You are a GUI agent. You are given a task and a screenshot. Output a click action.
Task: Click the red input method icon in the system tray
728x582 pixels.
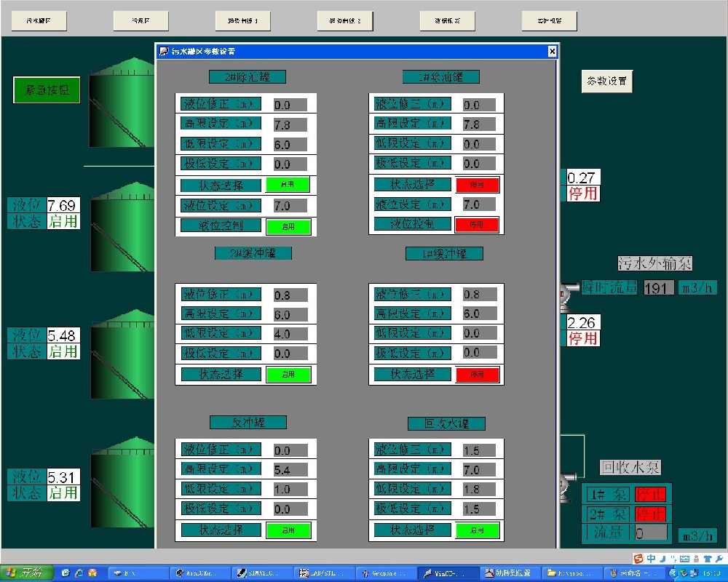point(638,559)
